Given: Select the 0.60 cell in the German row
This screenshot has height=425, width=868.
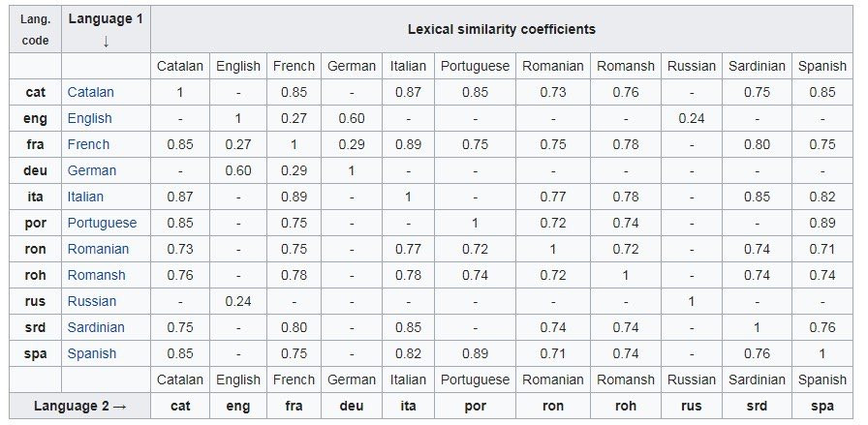Looking at the screenshot, I should point(237,171).
